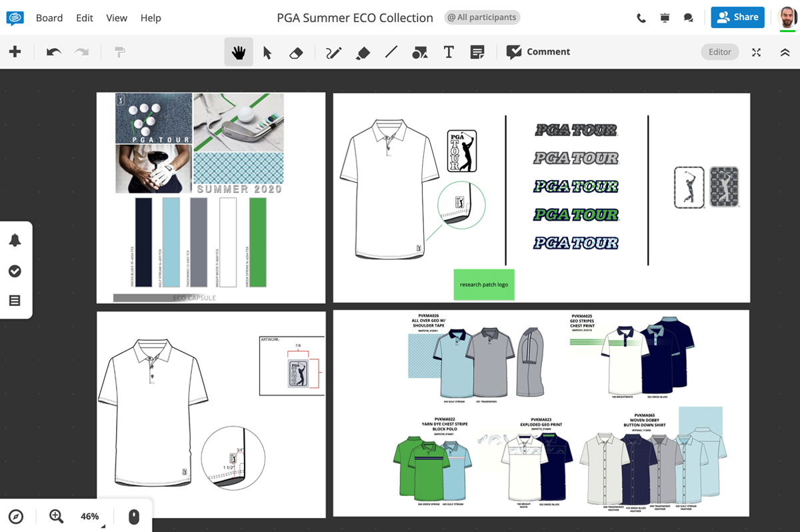Open the Edit menu

85,18
